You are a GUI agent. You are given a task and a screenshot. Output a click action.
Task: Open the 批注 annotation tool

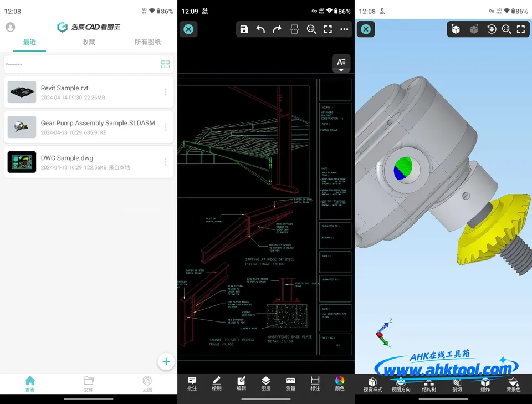[192, 383]
